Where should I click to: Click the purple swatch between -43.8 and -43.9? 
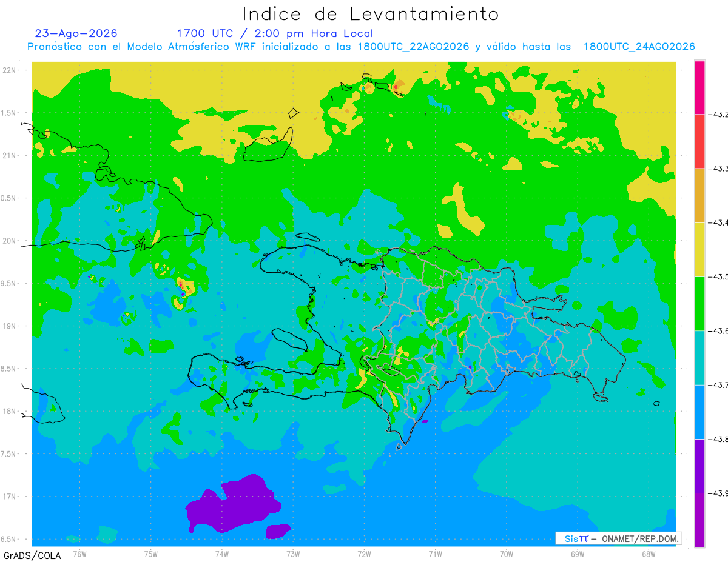coord(699,465)
